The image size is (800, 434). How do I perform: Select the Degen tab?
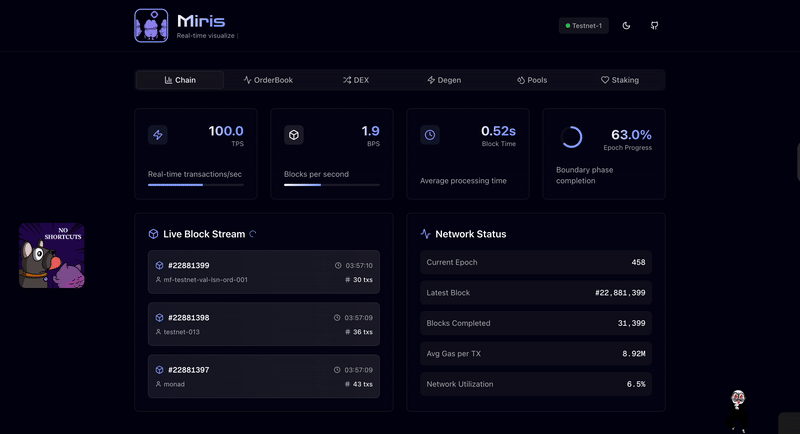pos(444,80)
